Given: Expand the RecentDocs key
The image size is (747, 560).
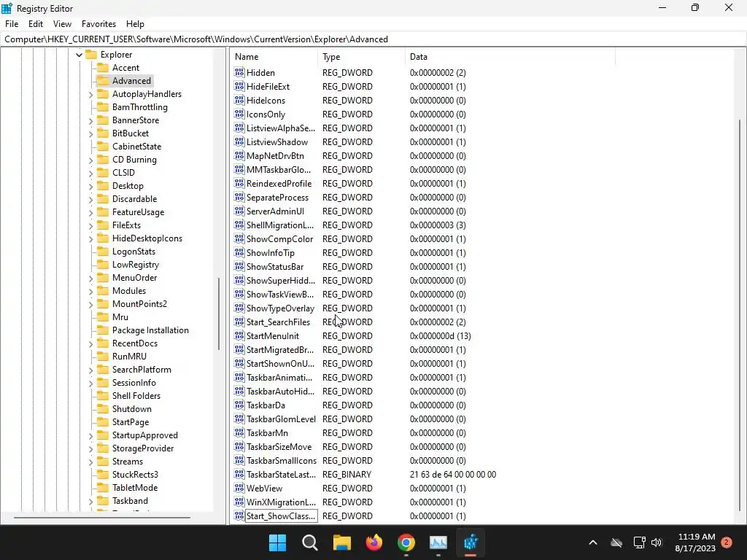Looking at the screenshot, I should click(90, 344).
